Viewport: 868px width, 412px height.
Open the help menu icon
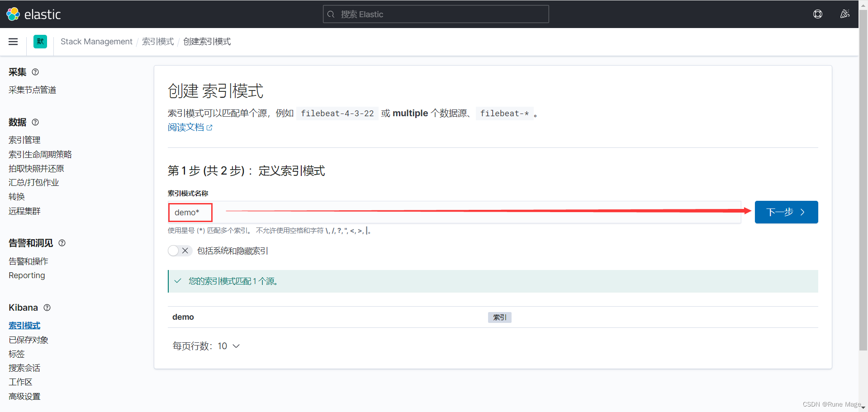(x=818, y=14)
